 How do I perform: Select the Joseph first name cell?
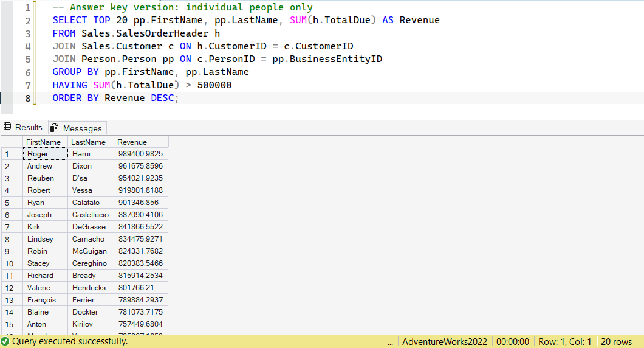click(45, 215)
